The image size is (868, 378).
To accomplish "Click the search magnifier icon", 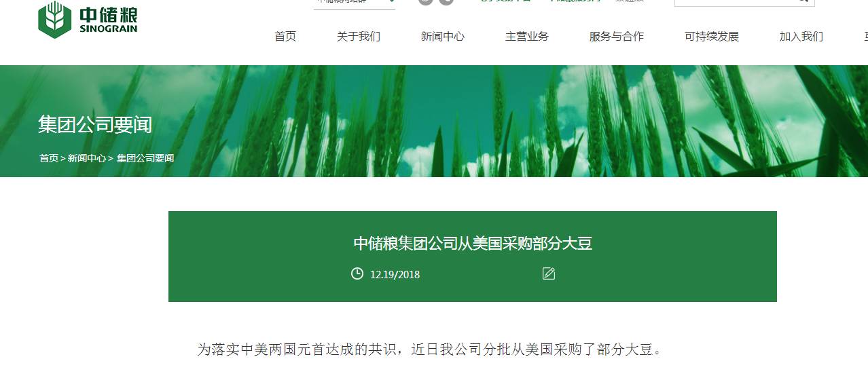I will pos(803,1).
